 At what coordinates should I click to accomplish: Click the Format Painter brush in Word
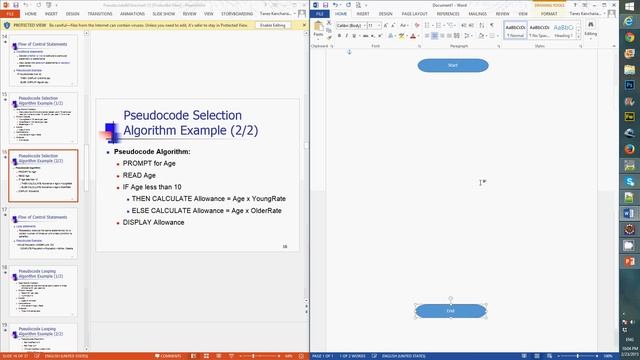tap(329, 38)
